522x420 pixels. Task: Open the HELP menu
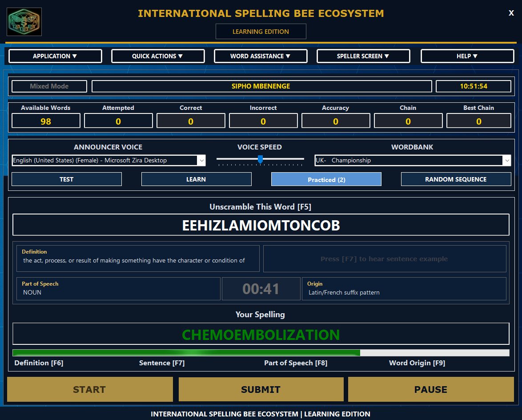click(467, 56)
